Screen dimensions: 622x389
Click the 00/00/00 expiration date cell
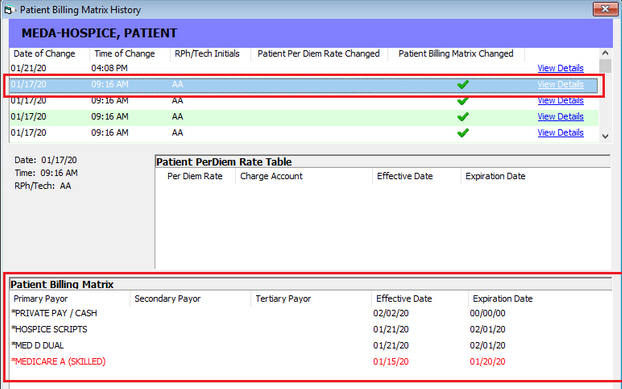488,313
